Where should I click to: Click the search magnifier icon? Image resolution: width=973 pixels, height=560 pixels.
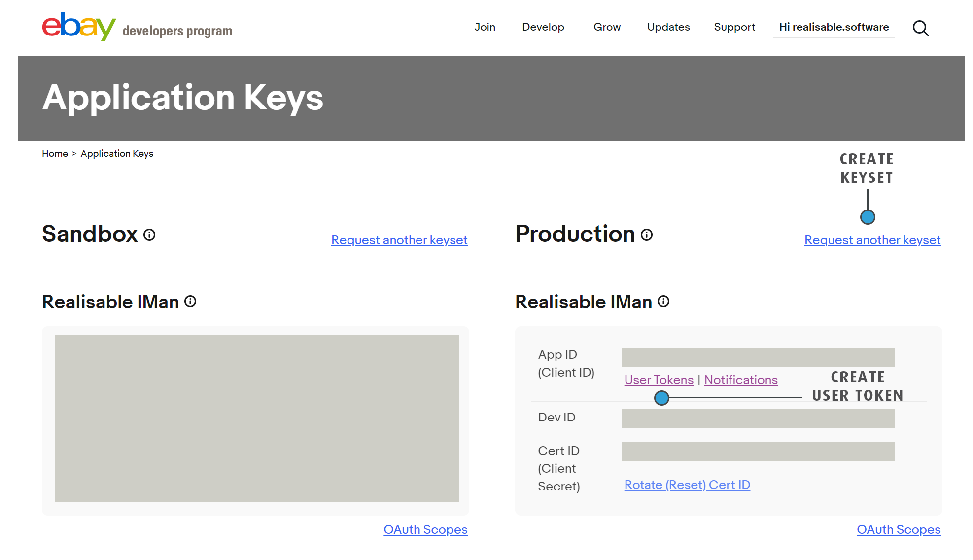(x=920, y=29)
